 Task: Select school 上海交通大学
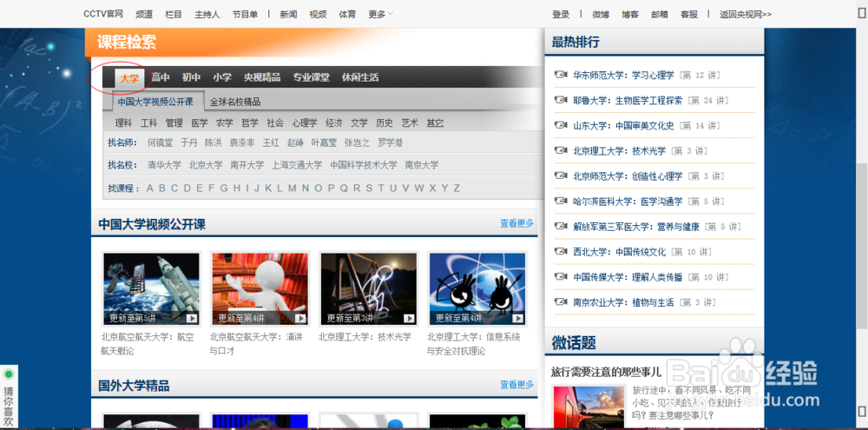pyautogui.click(x=297, y=165)
